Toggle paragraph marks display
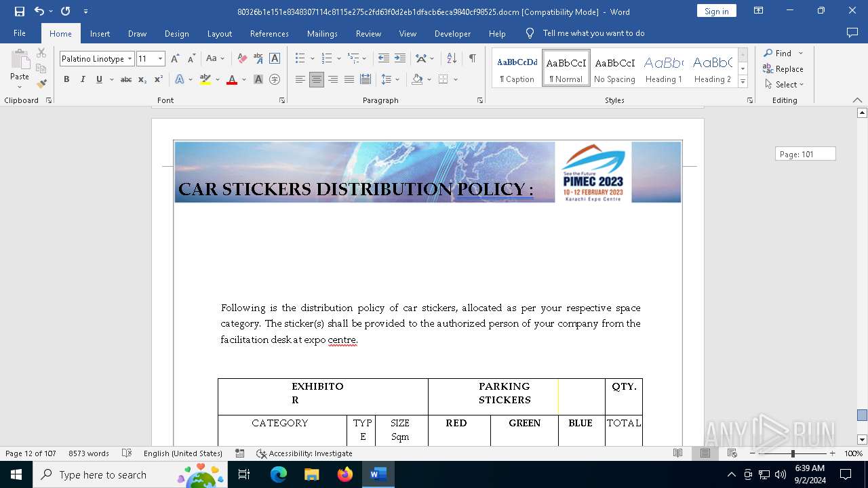 coord(472,59)
